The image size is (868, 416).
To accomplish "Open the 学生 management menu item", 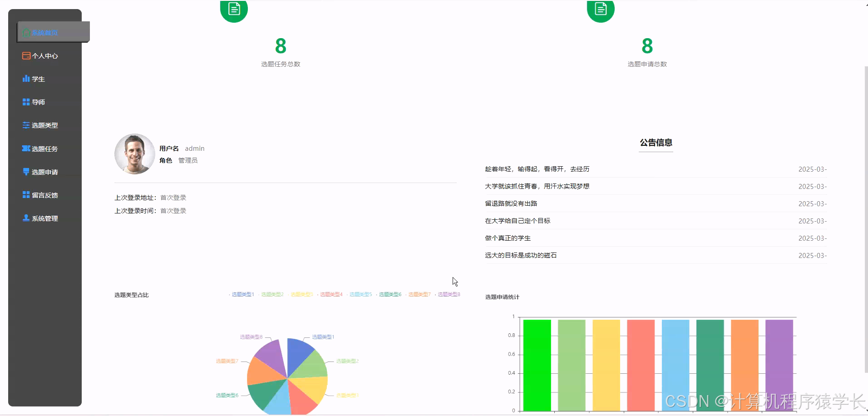I will point(38,79).
